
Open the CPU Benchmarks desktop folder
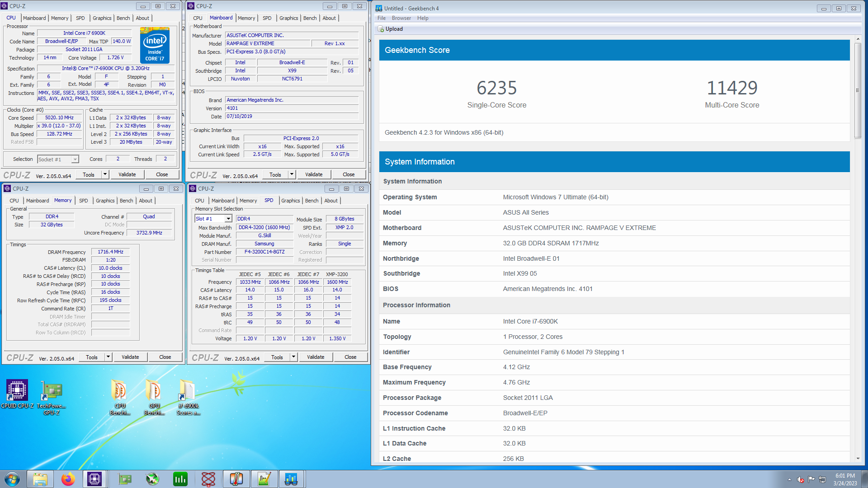tap(120, 397)
